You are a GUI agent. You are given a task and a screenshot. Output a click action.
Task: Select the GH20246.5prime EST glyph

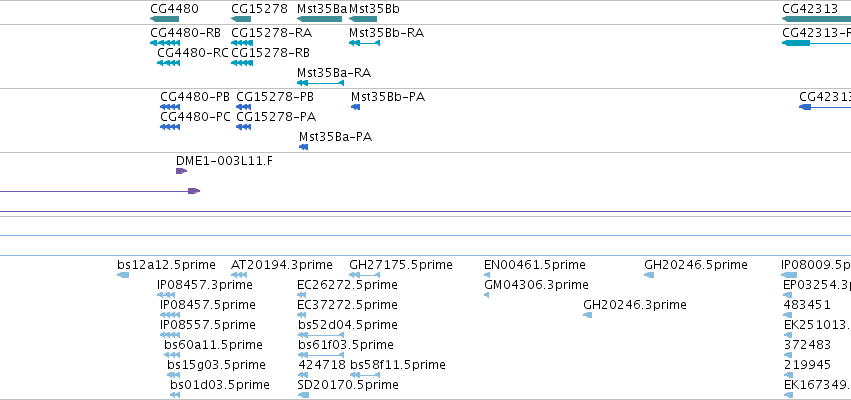click(649, 275)
